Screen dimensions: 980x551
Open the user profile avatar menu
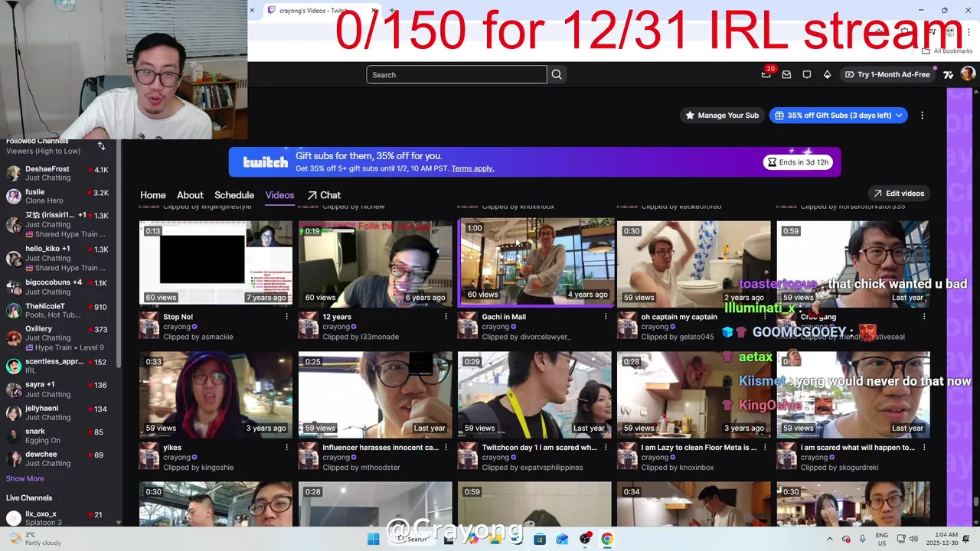(968, 74)
